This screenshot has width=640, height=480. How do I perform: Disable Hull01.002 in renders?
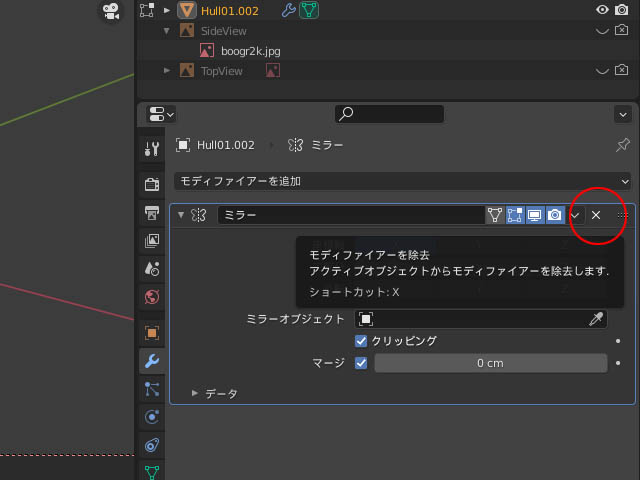click(622, 10)
